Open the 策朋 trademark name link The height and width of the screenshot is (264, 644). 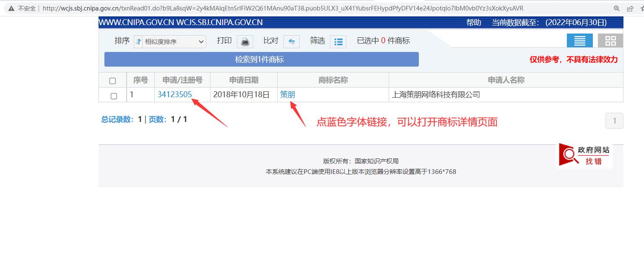pyautogui.click(x=288, y=95)
